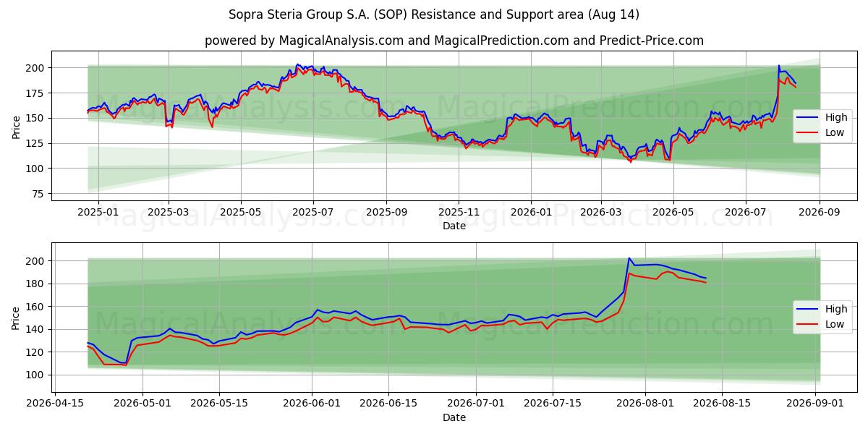Screen dimensions: 868x434
Task: Click the '2025-11' tick label on the top chart
Action: click(459, 212)
